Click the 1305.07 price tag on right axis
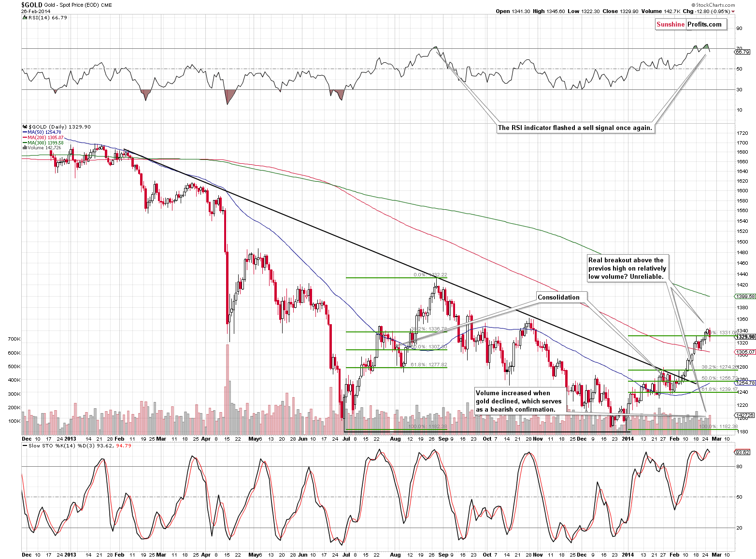 [x=745, y=352]
